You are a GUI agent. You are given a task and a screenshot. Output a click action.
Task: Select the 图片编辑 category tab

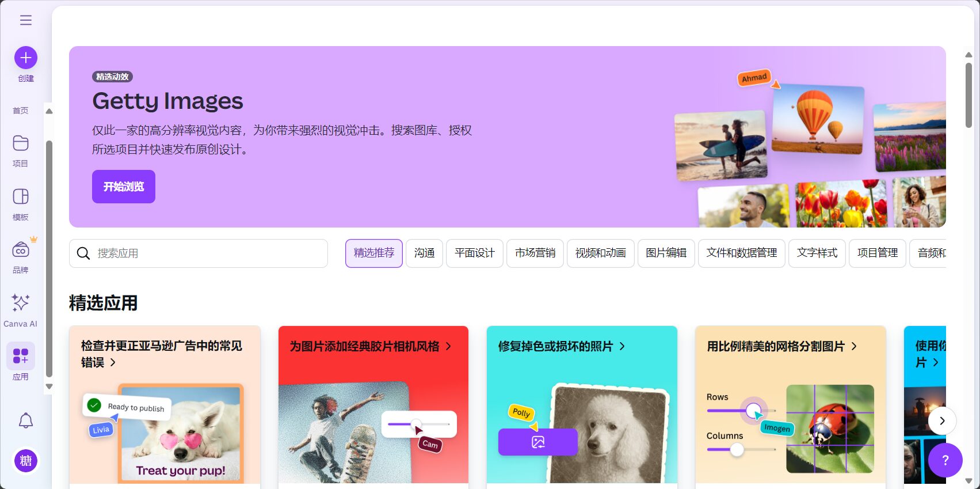[x=666, y=253]
